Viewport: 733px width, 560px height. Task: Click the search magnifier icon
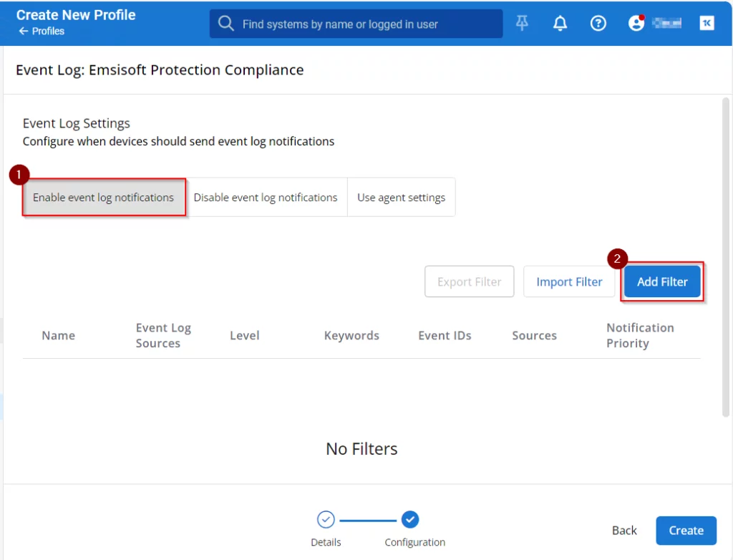click(x=226, y=24)
